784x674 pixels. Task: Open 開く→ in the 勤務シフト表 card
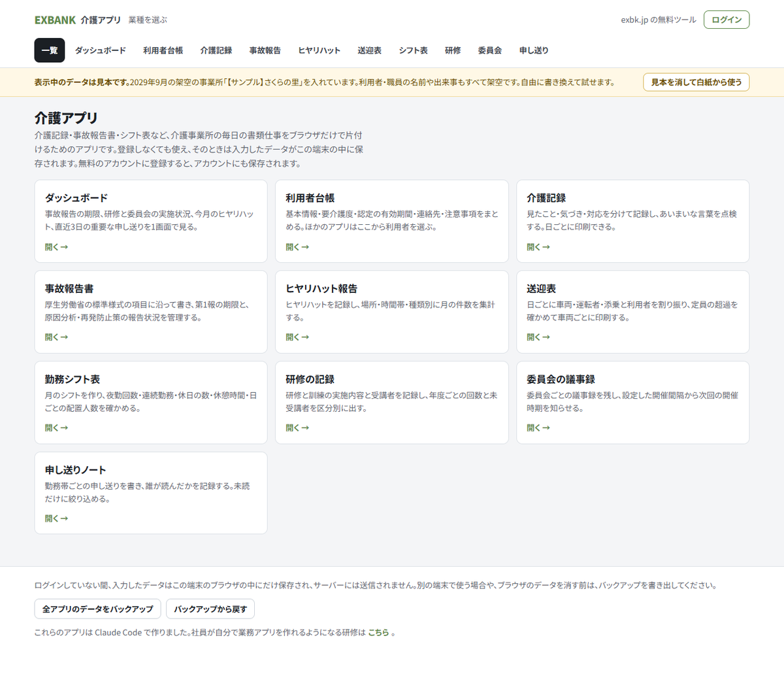click(57, 428)
